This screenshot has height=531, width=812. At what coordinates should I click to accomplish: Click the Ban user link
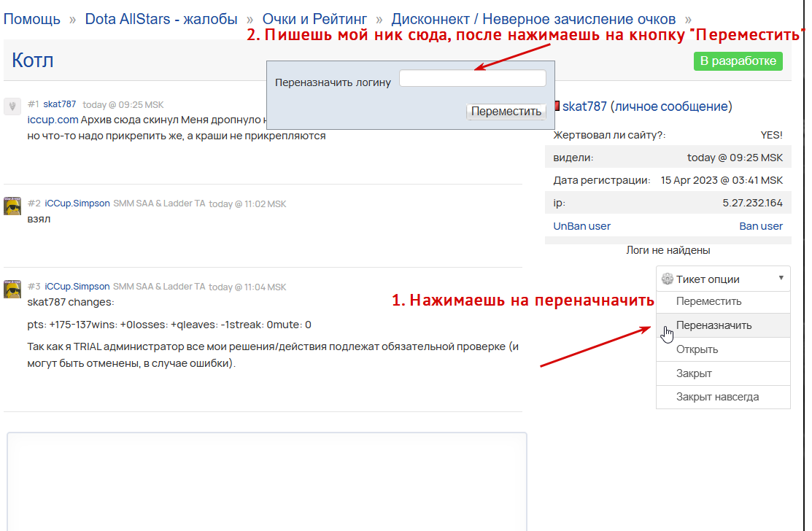click(761, 226)
